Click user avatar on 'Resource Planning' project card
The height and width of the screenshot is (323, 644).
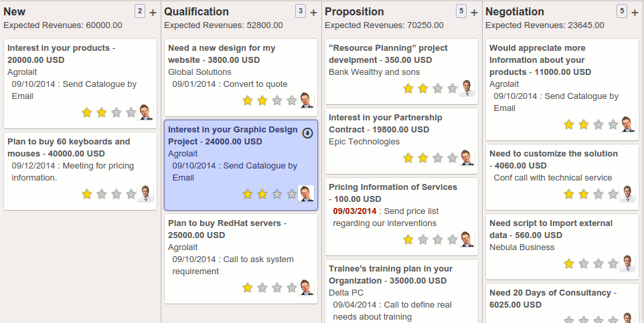[x=467, y=88]
